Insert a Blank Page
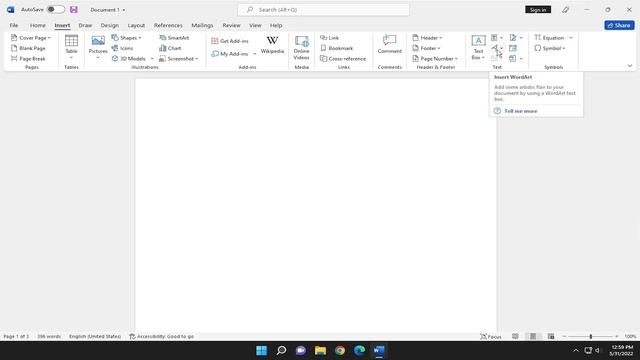640x360 pixels. pos(28,48)
